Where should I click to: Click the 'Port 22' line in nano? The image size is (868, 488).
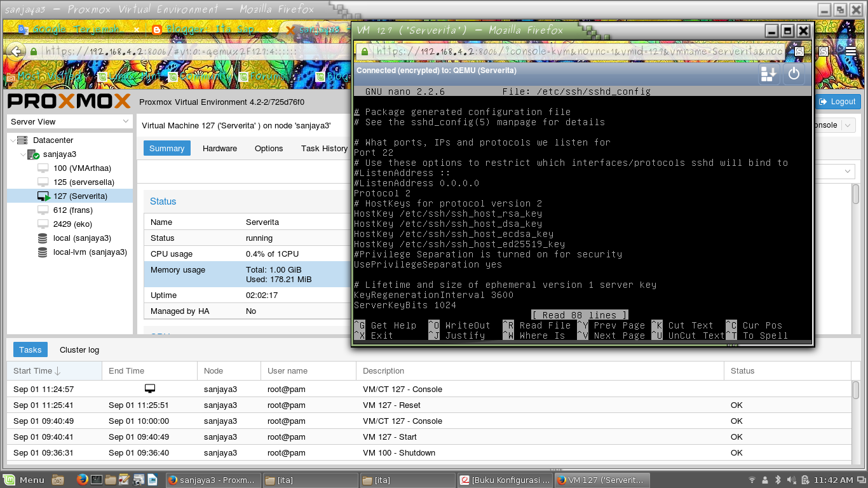click(x=374, y=152)
